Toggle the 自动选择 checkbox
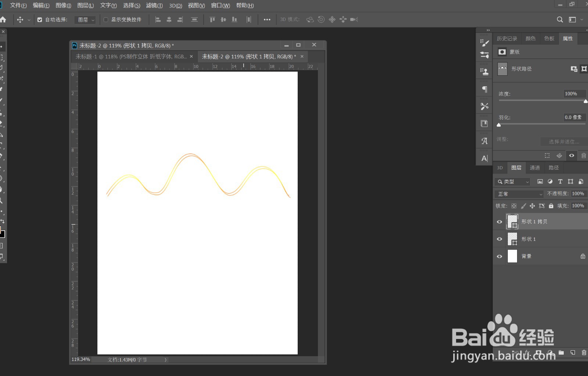 point(40,20)
